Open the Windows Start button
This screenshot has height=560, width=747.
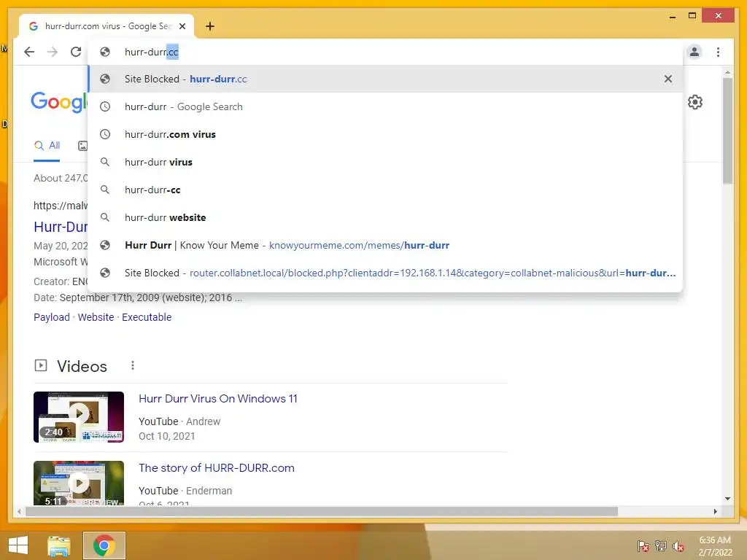18,545
